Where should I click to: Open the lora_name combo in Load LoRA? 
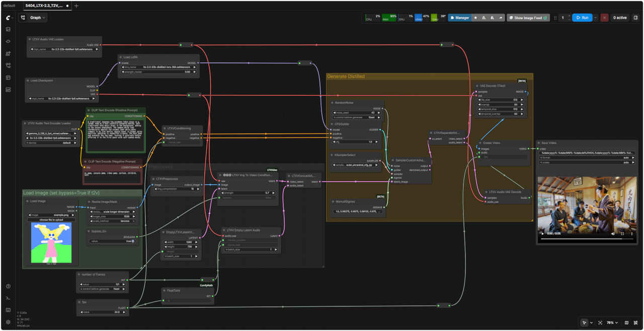[159, 67]
